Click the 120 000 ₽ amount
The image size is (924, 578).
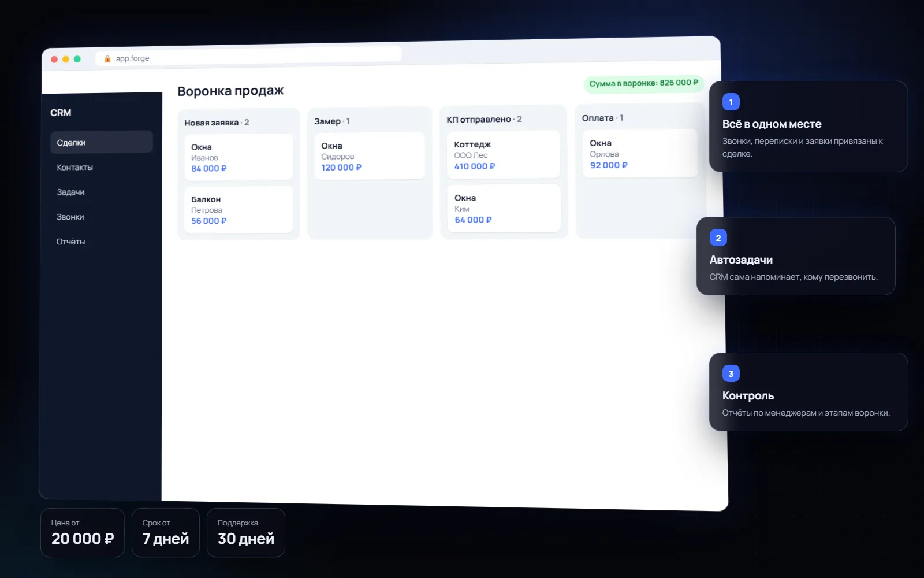click(x=341, y=168)
